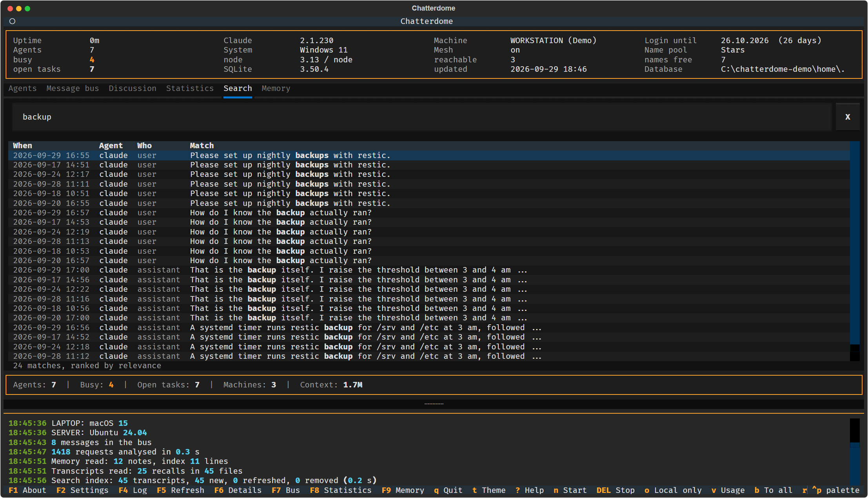868x498 pixels.
Task: Click the Who column header
Action: (144, 145)
